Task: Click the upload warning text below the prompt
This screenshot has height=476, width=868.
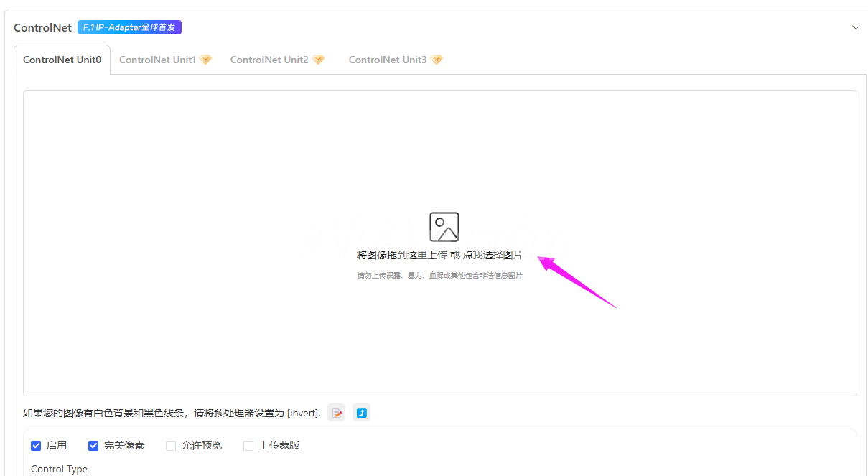Action: point(439,276)
